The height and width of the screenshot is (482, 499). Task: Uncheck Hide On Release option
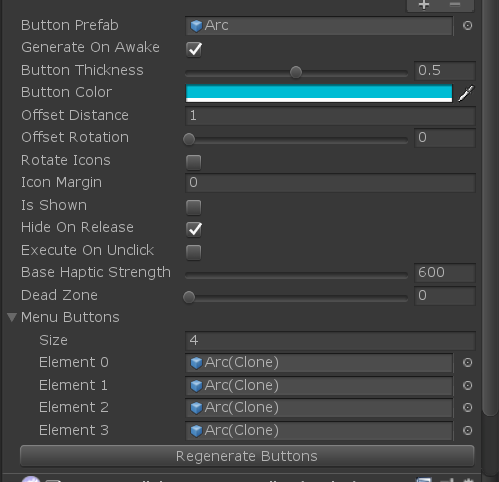pyautogui.click(x=194, y=229)
